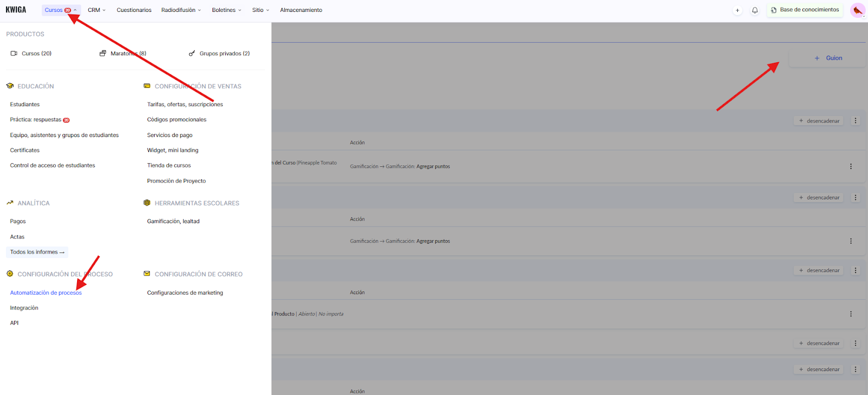The height and width of the screenshot is (395, 868).
Task: Click the card icon beside Configuración de ventas
Action: [147, 86]
